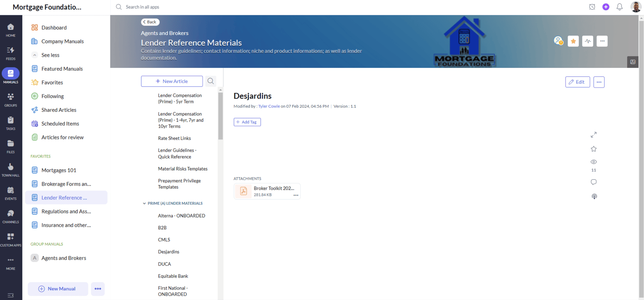The width and height of the screenshot is (644, 300).
Task: Create a New Article
Action: click(172, 81)
